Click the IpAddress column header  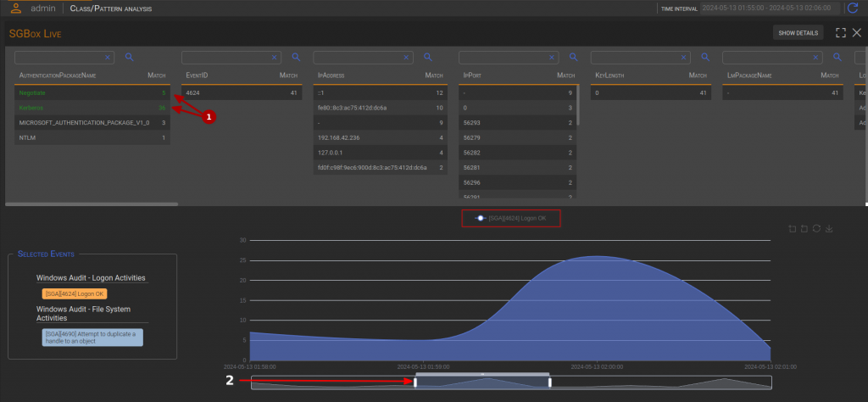tap(331, 75)
